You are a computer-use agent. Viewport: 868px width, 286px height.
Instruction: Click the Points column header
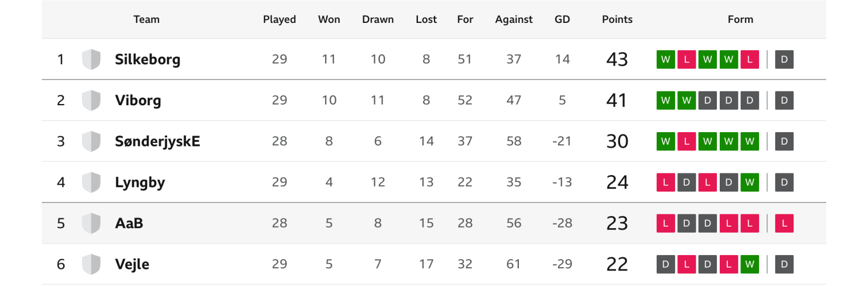click(x=617, y=19)
